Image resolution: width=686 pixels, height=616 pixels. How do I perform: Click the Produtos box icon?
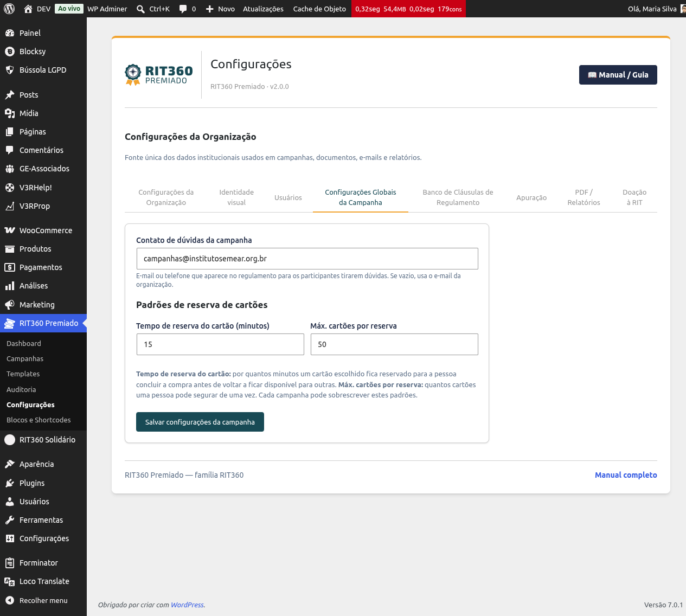point(10,249)
